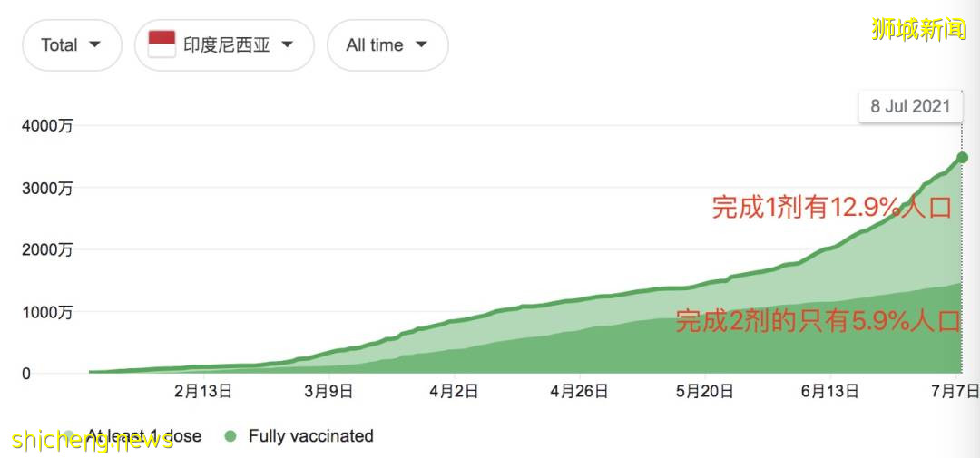The height and width of the screenshot is (458, 980).
Task: Click the 7月7日 axis date label
Action: coord(956,392)
